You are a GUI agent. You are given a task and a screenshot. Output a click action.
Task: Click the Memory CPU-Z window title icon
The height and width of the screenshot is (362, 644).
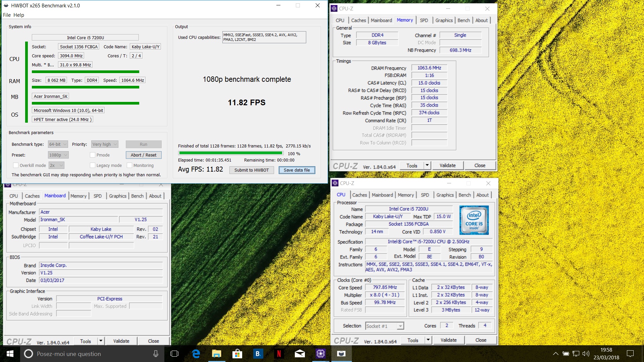pyautogui.click(x=334, y=9)
